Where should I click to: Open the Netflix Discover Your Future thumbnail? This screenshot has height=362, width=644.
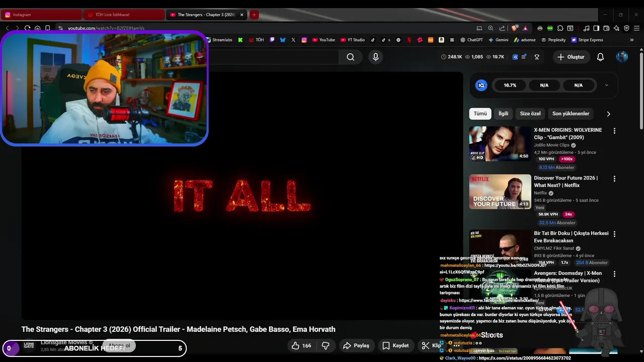(x=500, y=192)
